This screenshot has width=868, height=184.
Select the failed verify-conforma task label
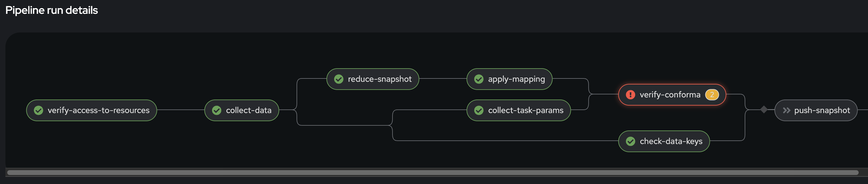coord(670,95)
